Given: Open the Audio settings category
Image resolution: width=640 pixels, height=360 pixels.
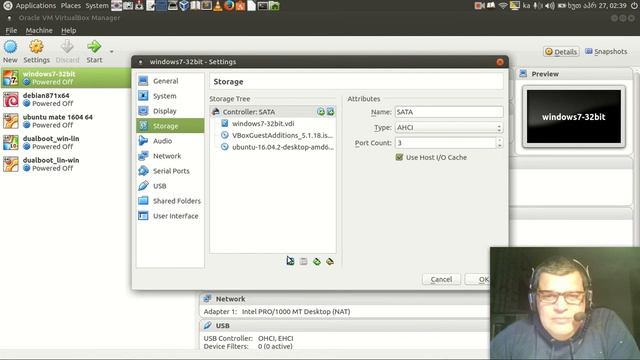Looking at the screenshot, I should 170,141.
